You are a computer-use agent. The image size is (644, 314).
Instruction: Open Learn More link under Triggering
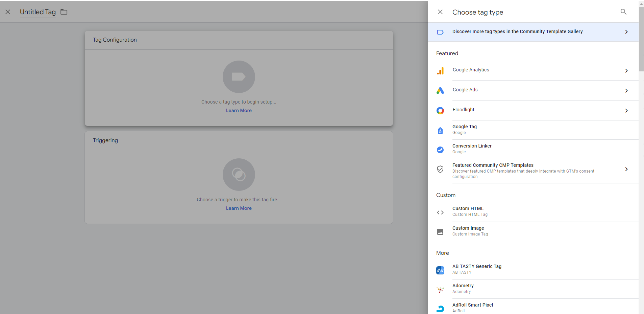239,208
